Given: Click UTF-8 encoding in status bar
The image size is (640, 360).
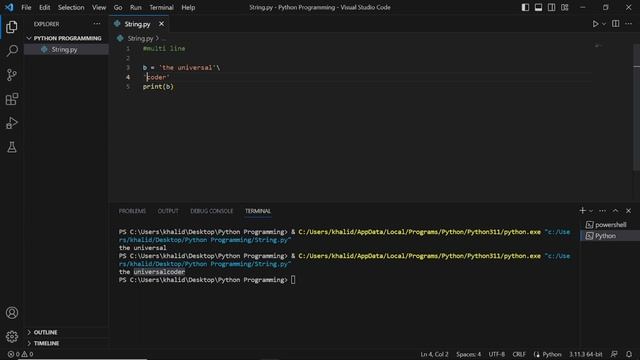Looking at the screenshot, I should point(497,354).
